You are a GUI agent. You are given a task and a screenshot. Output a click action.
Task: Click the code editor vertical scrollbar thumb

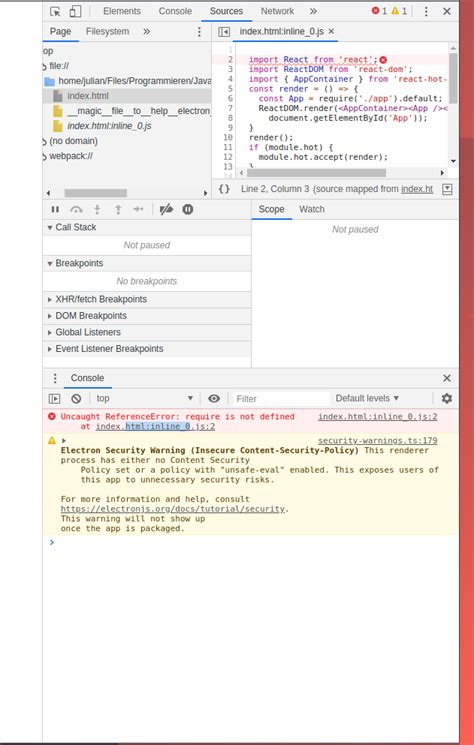click(x=453, y=77)
